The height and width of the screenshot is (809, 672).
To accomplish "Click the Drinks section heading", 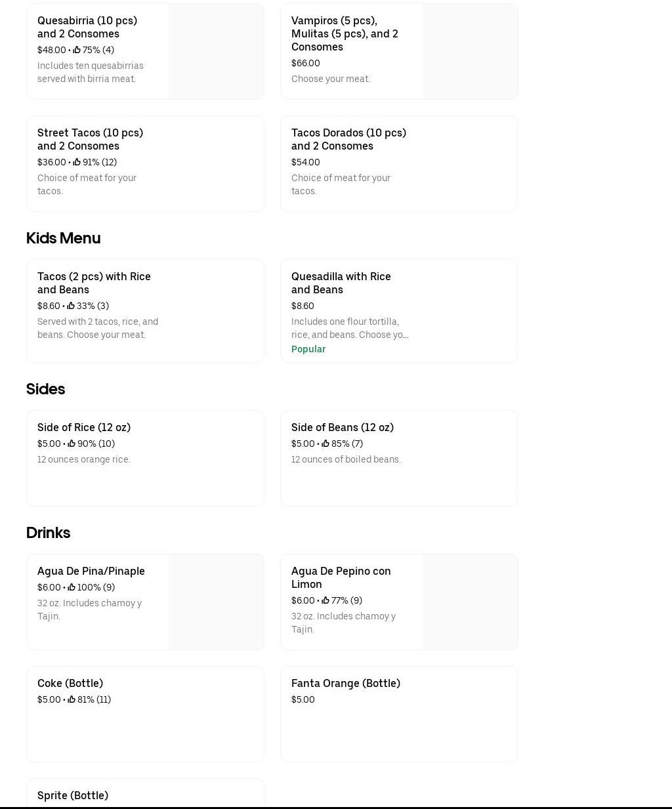I will pos(48,533).
